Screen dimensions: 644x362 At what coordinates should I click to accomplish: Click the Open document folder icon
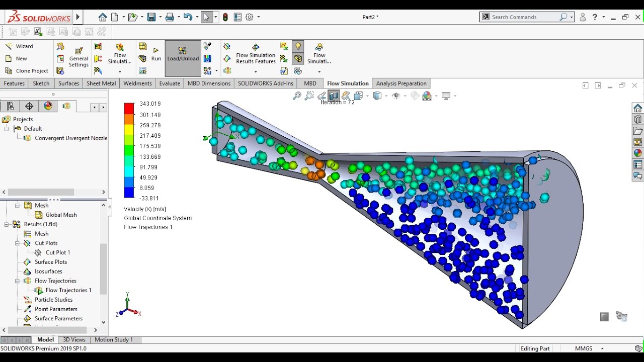pyautogui.click(x=132, y=17)
